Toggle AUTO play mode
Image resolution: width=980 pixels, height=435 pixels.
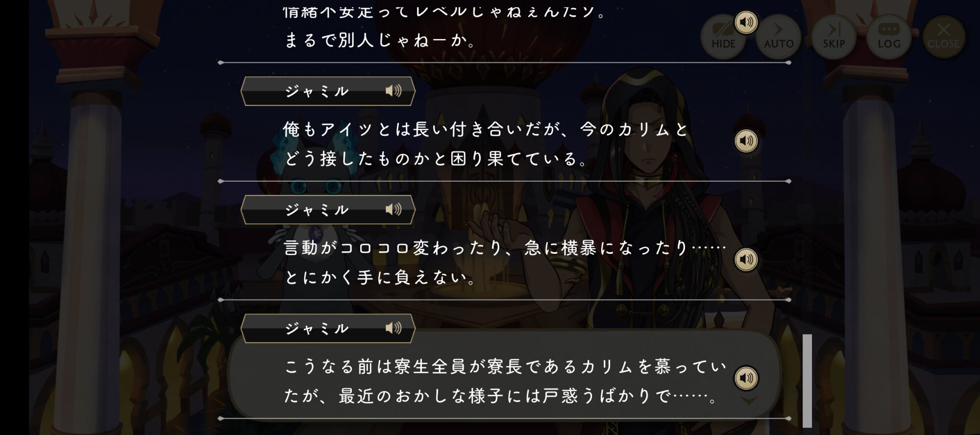[779, 37]
